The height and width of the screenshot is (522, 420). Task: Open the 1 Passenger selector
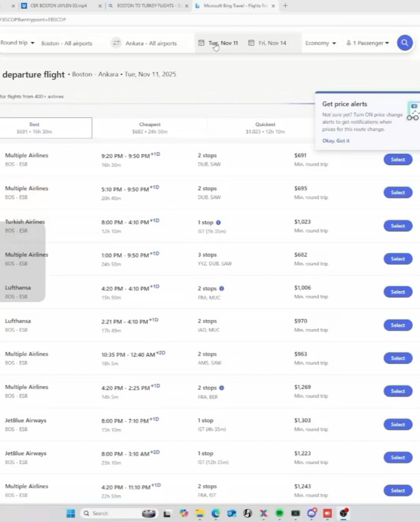[x=367, y=43]
